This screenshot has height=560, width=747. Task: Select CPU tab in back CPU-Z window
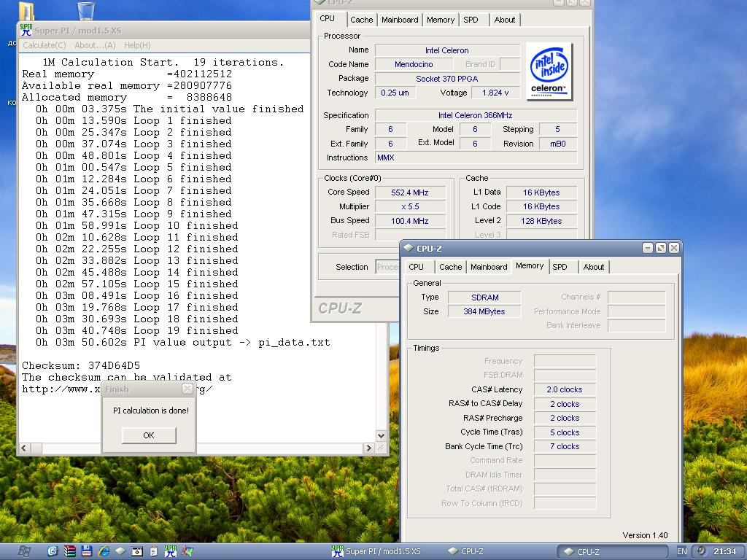pyautogui.click(x=328, y=18)
